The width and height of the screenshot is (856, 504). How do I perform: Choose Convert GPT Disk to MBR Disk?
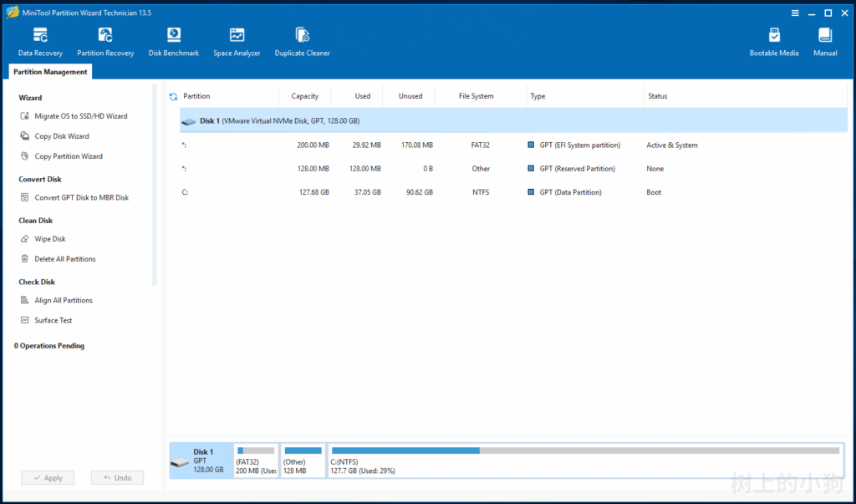(x=81, y=198)
